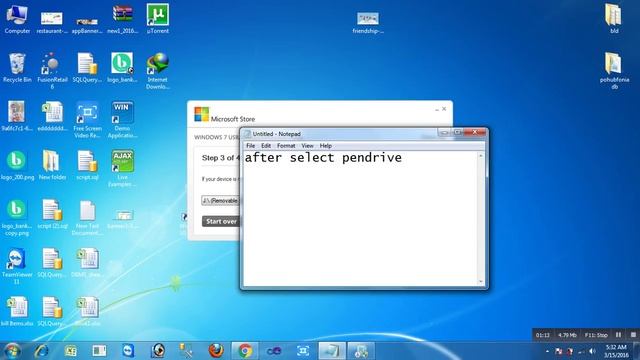The height and width of the screenshot is (360, 640).
Task: Select the appBanner image file icon
Action: click(x=87, y=25)
